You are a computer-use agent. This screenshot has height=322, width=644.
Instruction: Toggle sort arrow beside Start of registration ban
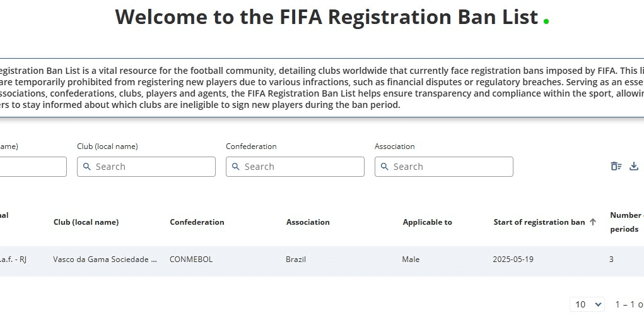tap(593, 222)
